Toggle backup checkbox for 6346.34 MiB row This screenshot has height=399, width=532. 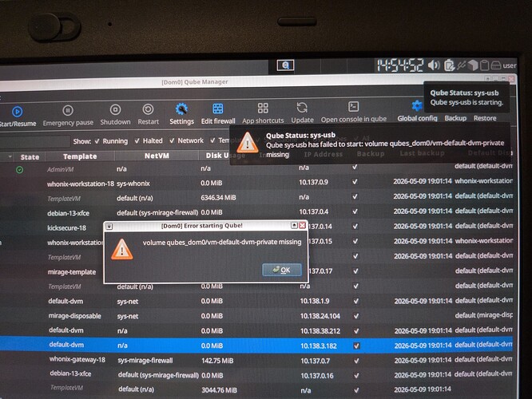(x=355, y=196)
